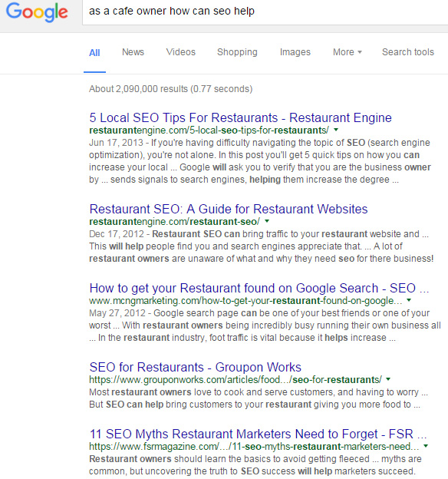Expand the More dropdown menu
Viewport: 448px width, 479px height.
coord(348,52)
